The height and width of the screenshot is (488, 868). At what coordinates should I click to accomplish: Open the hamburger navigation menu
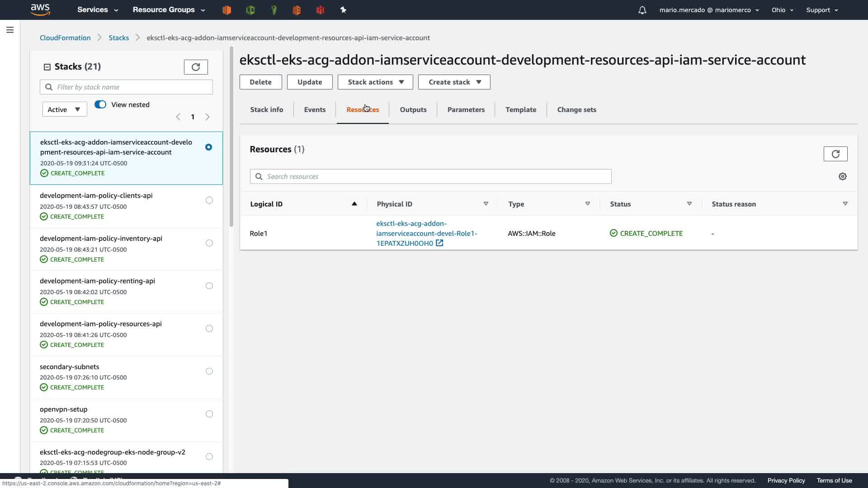[x=10, y=30]
